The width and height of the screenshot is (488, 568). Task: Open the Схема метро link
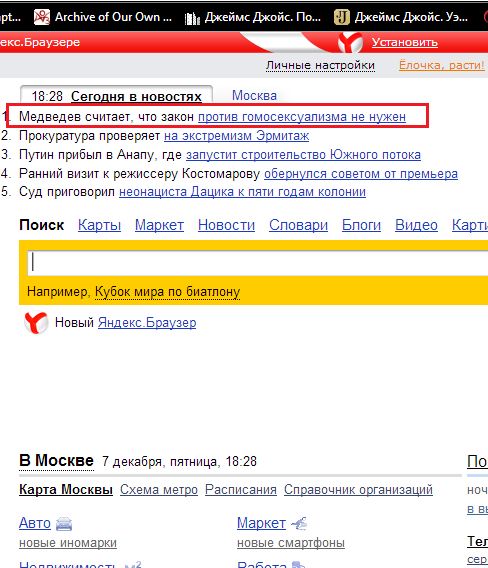(x=159, y=490)
